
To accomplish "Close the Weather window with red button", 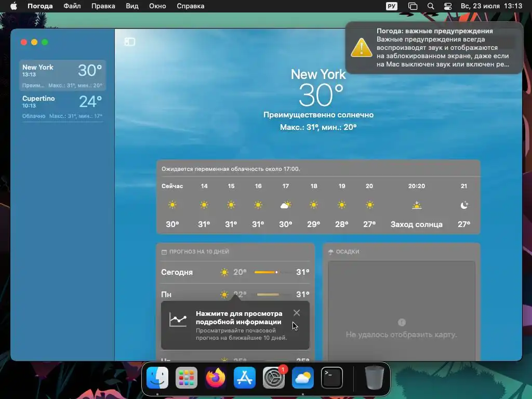I will pyautogui.click(x=24, y=42).
